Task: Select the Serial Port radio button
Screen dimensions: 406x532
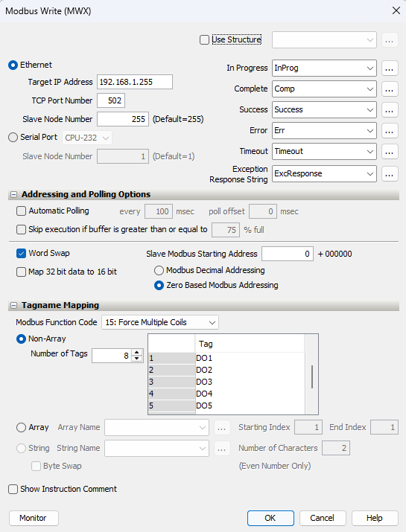Action: [x=13, y=138]
